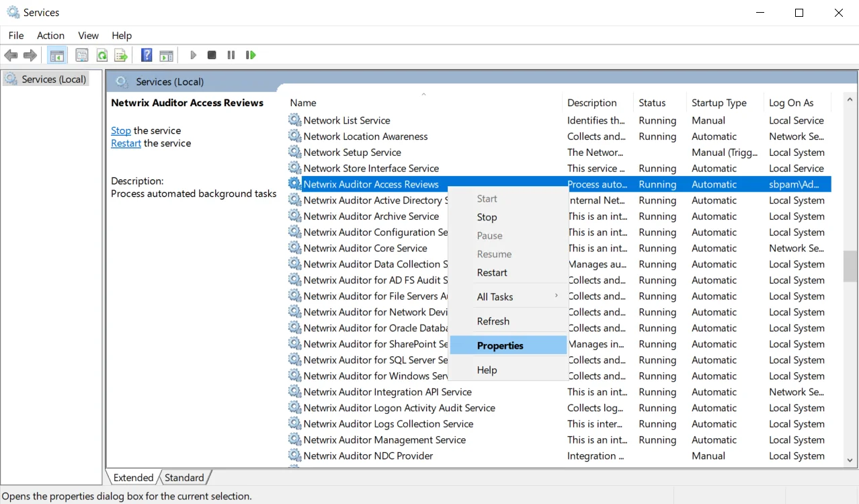Click the Restart the service link

pos(126,143)
